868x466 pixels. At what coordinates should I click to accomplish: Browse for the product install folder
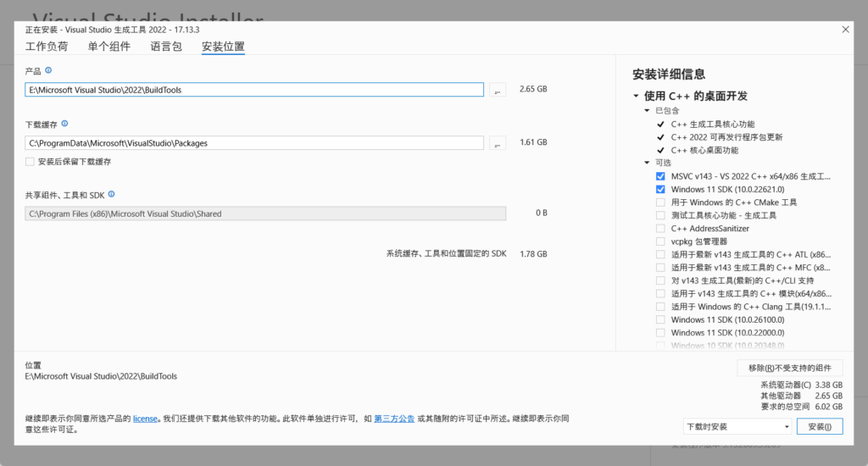pos(498,90)
